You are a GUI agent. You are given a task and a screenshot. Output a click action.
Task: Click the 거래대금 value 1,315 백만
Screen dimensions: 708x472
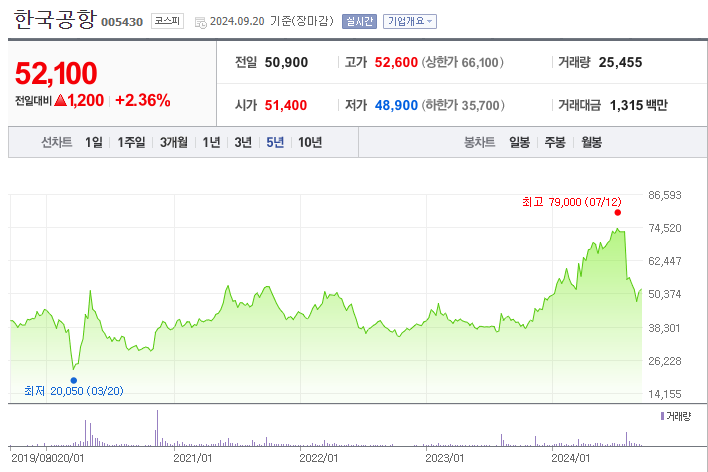click(x=638, y=105)
